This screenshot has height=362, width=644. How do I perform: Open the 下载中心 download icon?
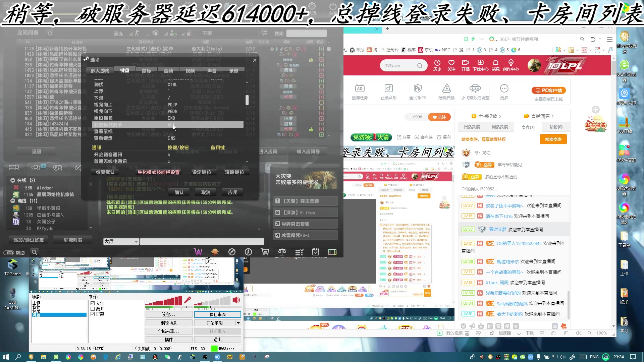coord(481,63)
